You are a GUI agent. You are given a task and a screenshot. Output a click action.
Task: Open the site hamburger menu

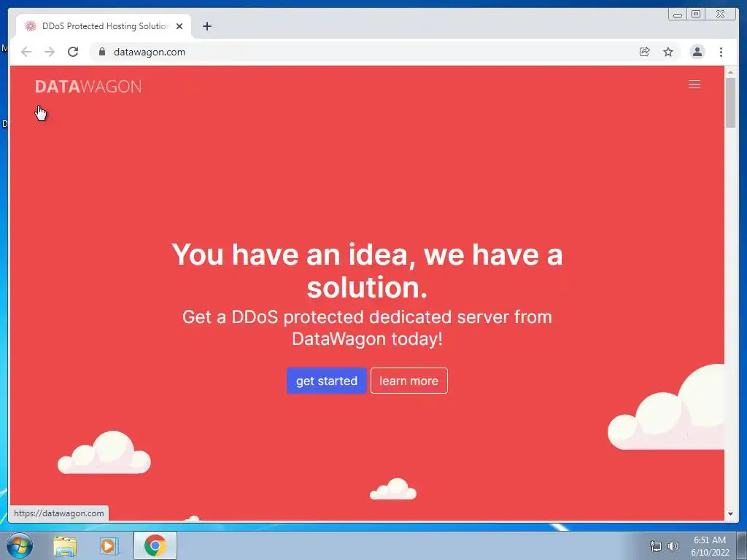[x=694, y=85]
